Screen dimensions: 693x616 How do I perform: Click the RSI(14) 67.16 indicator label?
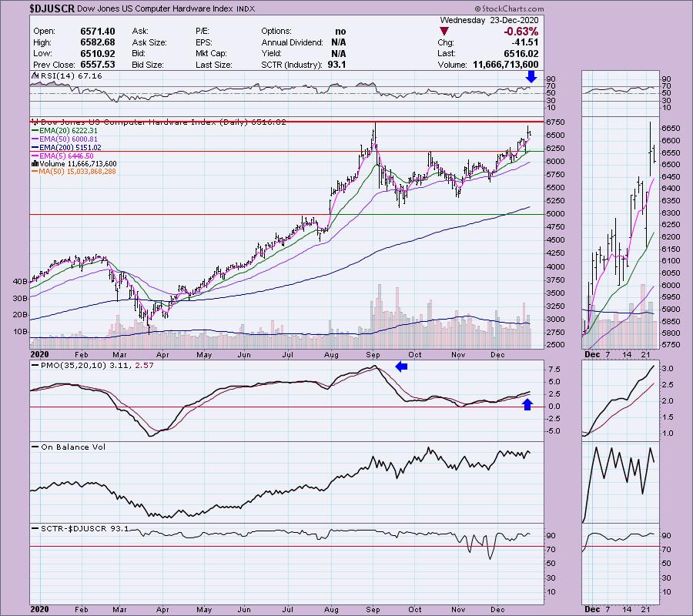(71, 76)
